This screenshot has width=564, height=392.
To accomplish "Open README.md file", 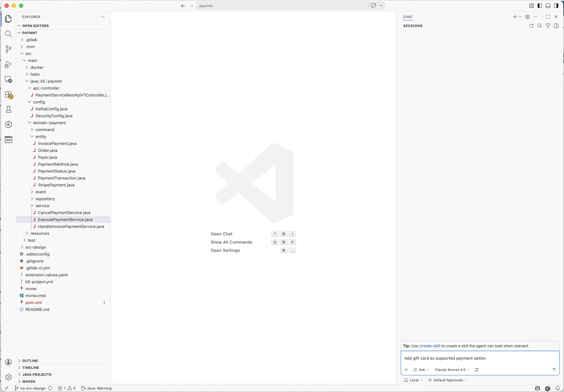I will 63,309.
